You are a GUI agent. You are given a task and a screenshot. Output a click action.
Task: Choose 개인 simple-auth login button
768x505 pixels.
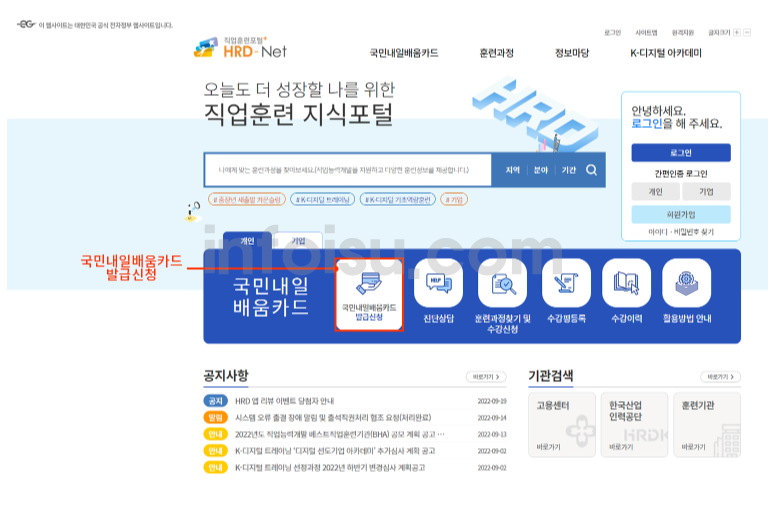tap(655, 192)
